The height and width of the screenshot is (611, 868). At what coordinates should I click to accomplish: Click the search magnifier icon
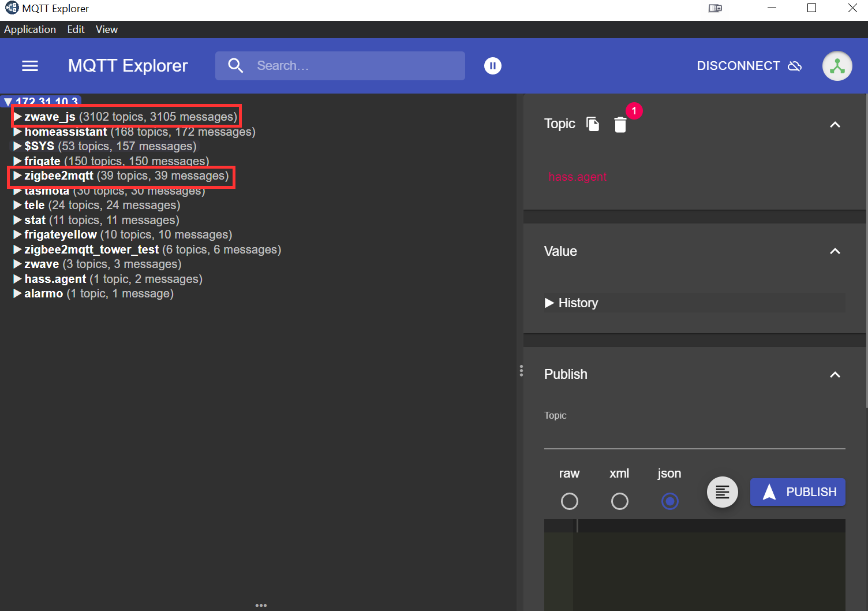tap(235, 66)
